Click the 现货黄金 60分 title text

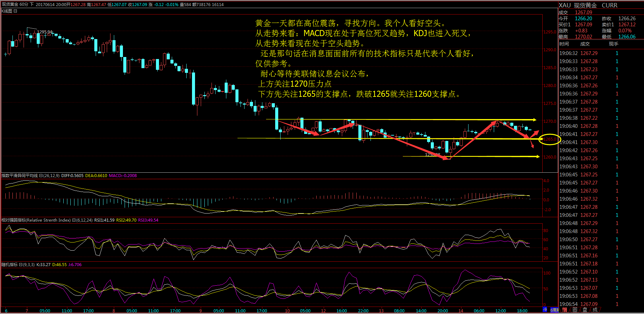point(15,4)
